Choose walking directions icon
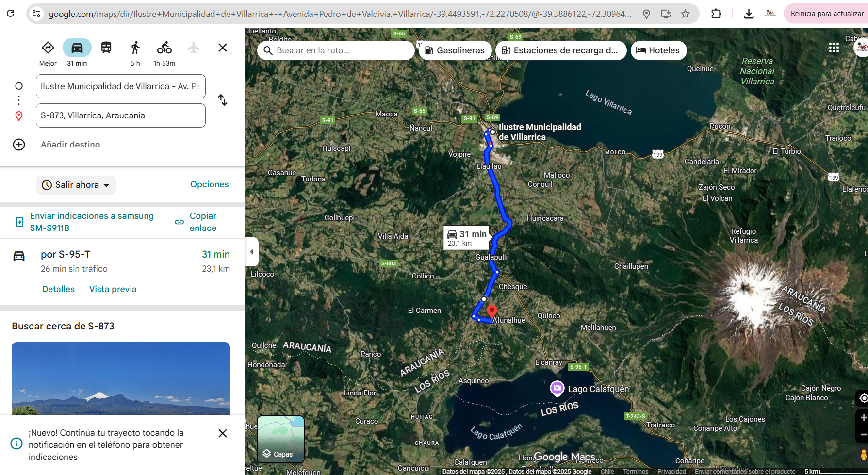This screenshot has width=868, height=475. coord(135,48)
